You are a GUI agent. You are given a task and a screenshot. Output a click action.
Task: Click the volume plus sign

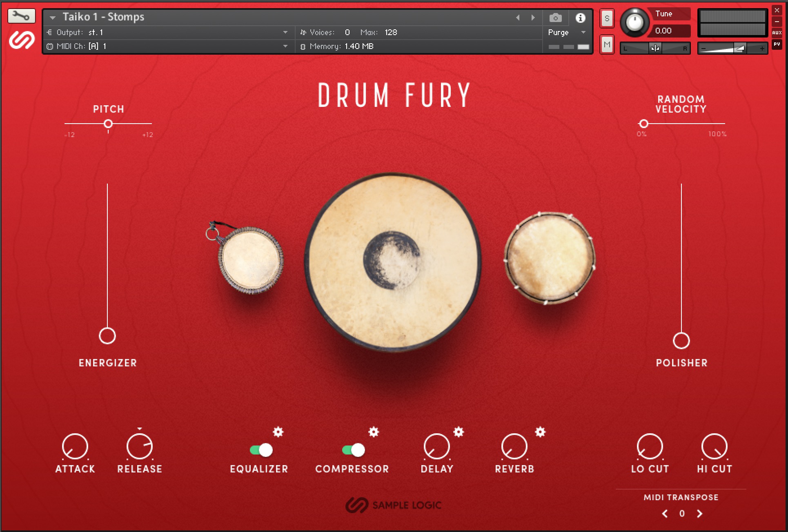tap(762, 49)
